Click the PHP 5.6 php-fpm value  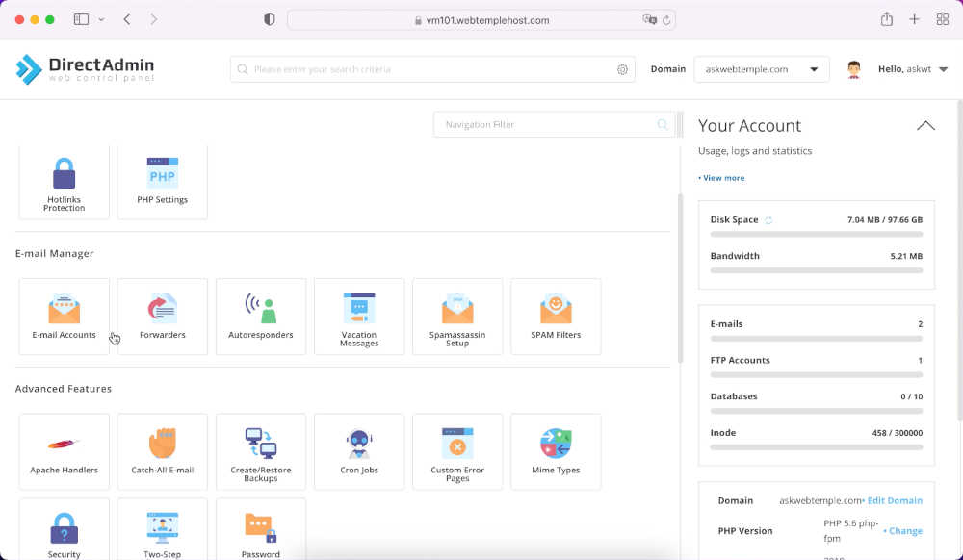pos(850,531)
